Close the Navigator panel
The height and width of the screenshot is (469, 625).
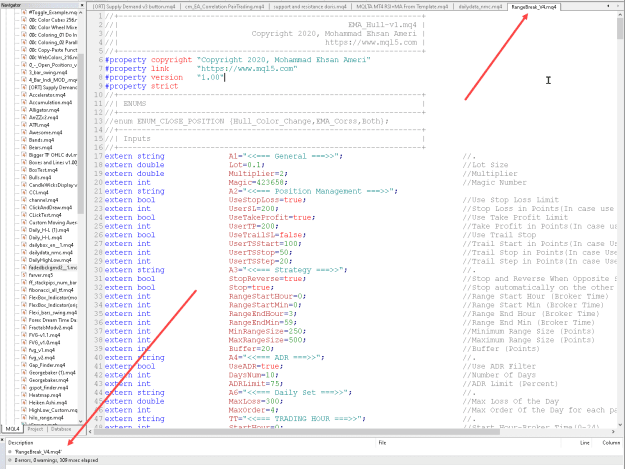pos(82,5)
